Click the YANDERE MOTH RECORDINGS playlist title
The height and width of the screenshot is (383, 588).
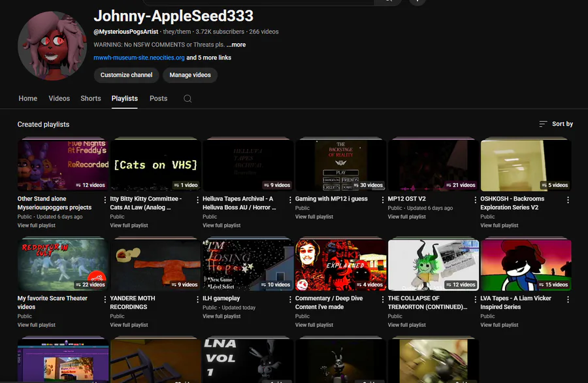click(133, 303)
